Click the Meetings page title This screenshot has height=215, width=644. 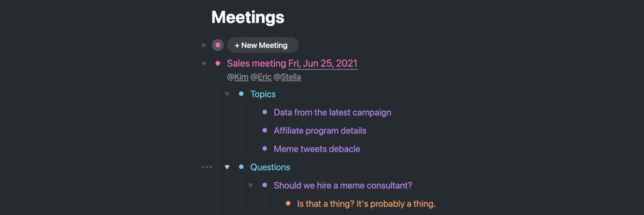click(247, 17)
